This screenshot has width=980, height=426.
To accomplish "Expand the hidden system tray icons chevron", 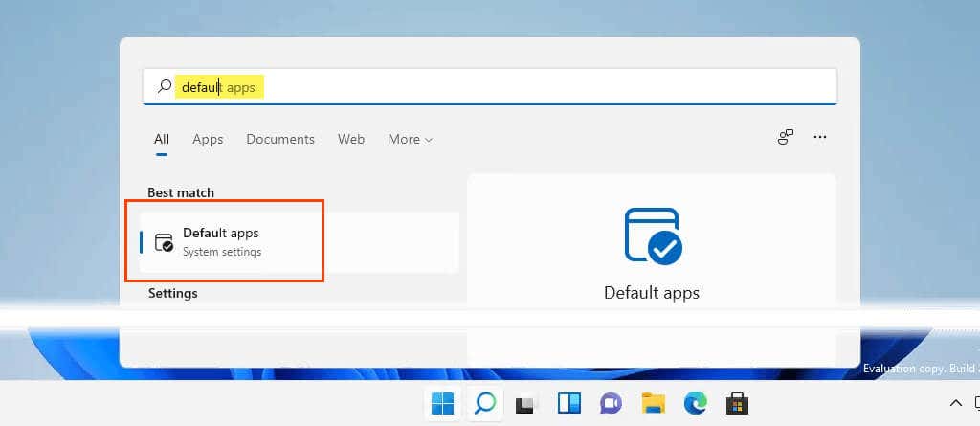I will click(x=956, y=403).
